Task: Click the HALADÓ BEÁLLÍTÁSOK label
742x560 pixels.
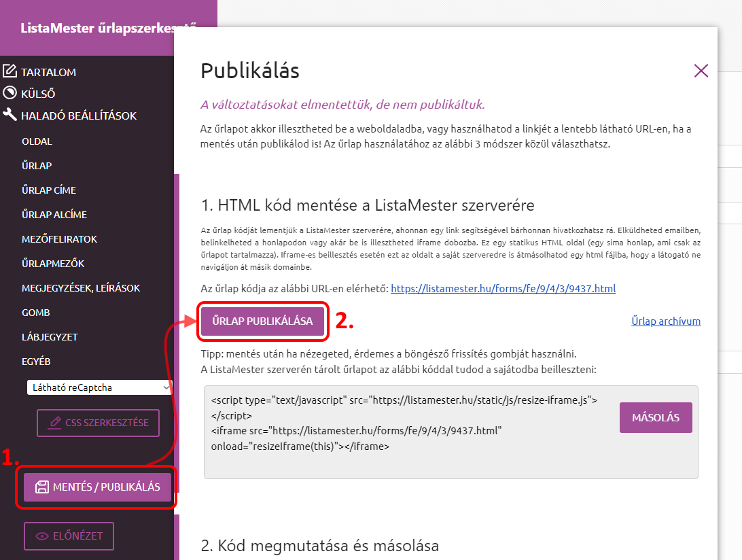Action: click(x=79, y=116)
